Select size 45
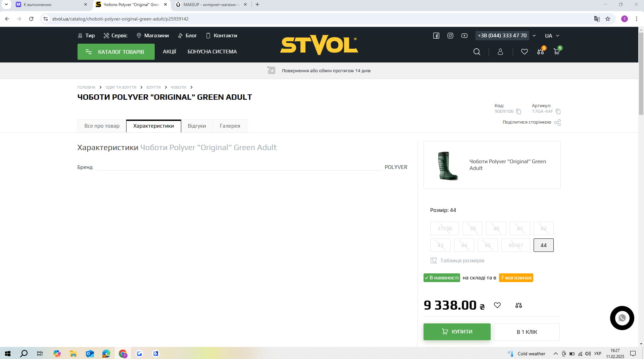This screenshot has width=644, height=359. [488, 245]
